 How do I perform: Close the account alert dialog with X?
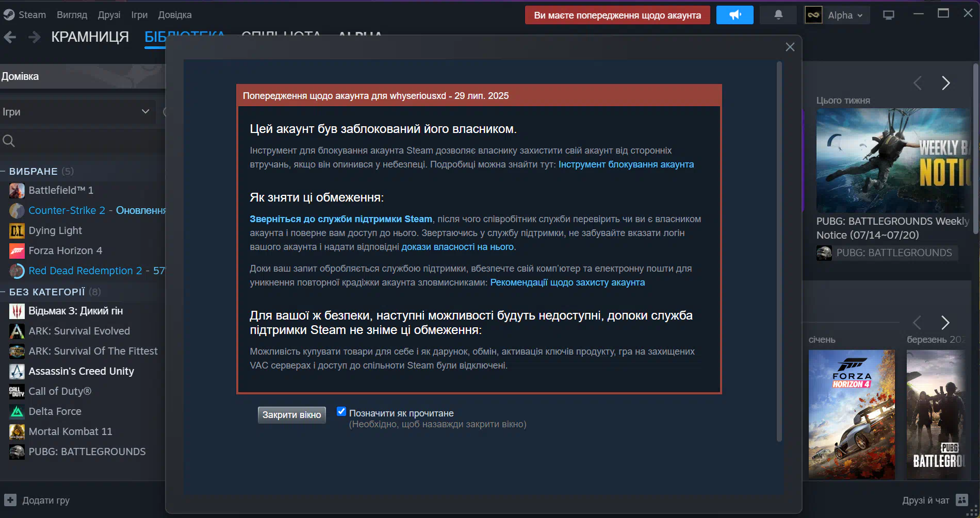click(790, 47)
